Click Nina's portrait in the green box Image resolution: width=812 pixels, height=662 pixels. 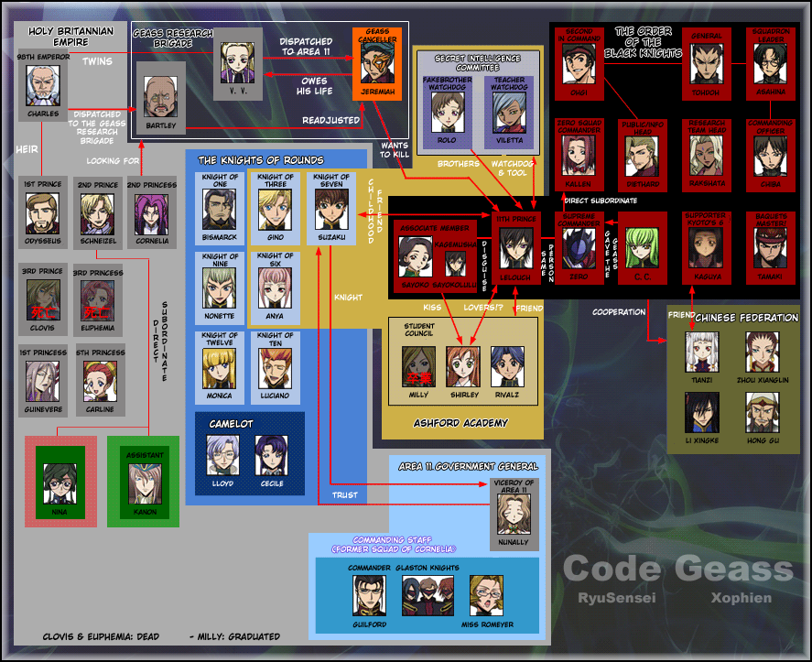click(60, 483)
